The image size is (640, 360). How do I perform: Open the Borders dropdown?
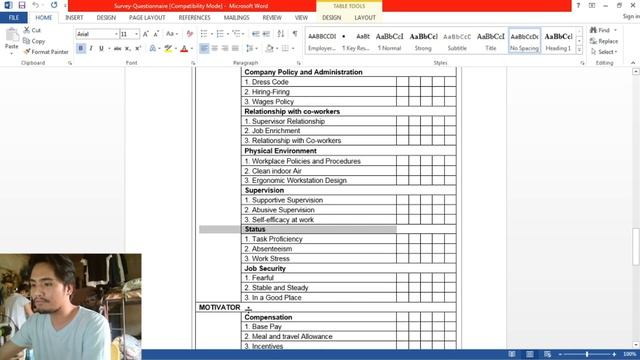pos(293,49)
